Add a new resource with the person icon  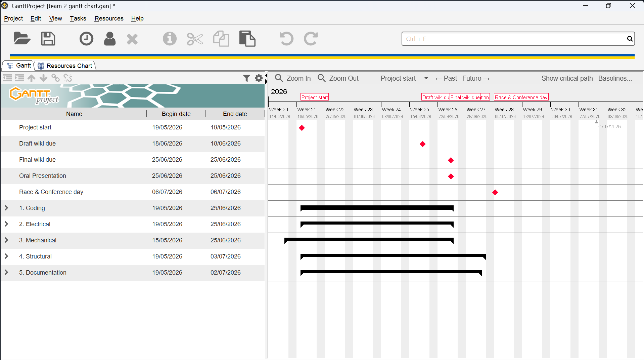click(110, 39)
